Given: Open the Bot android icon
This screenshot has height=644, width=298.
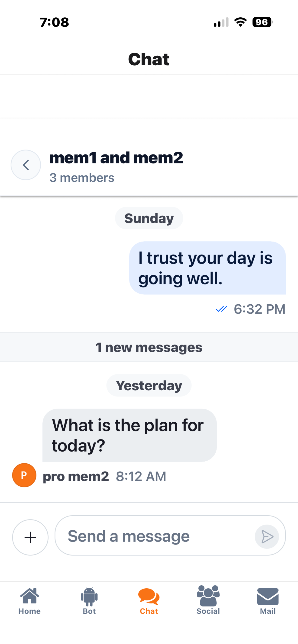Looking at the screenshot, I should (89, 596).
